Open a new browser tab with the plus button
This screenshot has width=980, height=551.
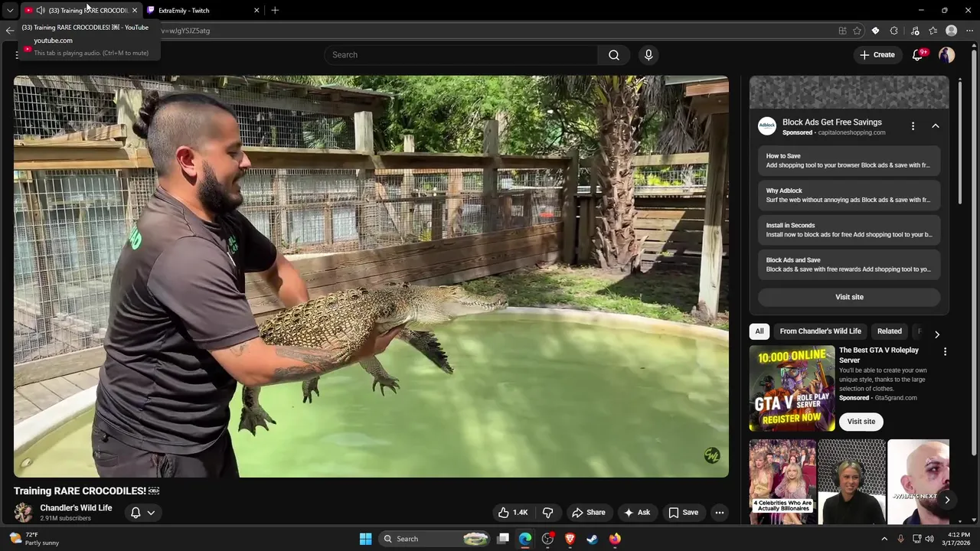tap(275, 11)
